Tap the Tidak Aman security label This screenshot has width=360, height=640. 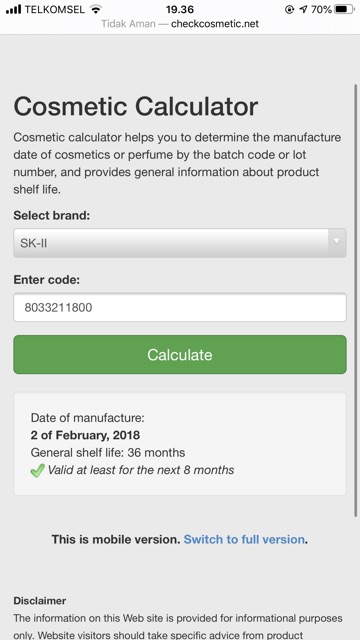128,24
